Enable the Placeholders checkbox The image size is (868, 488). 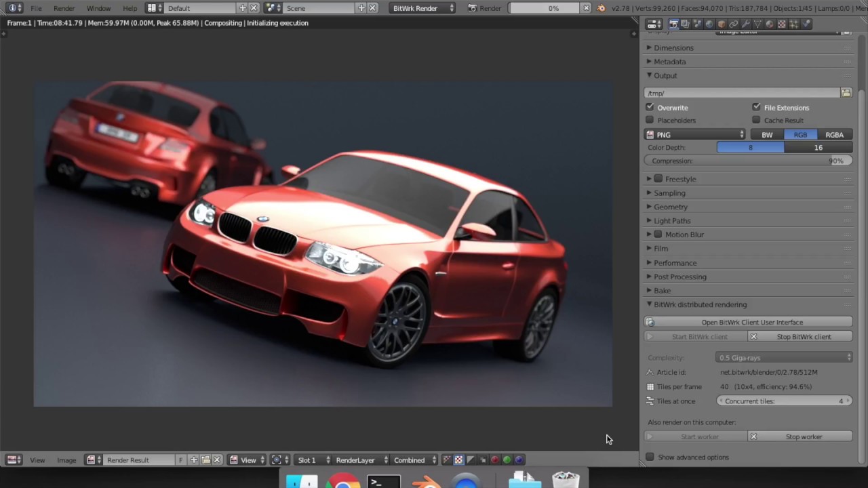click(650, 120)
